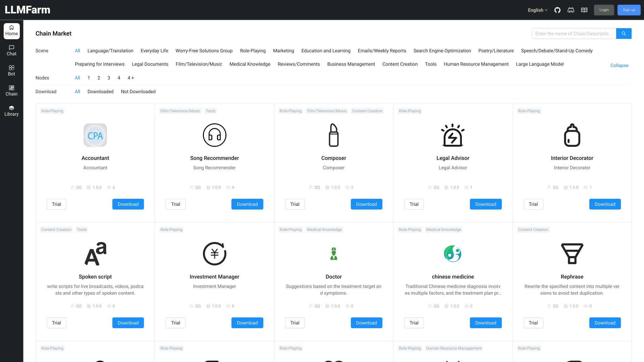Select Chat in the left sidebar
The width and height of the screenshot is (644, 362).
11,50
